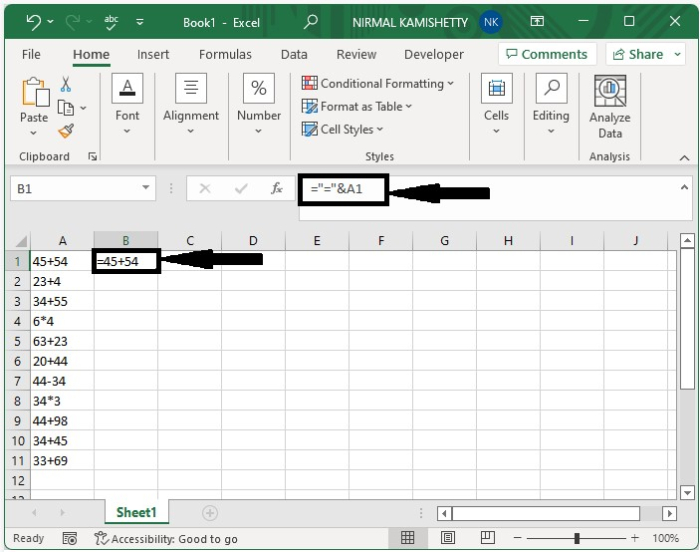Expand the Paste options arrow
Screen dimensions: 700x552
[x=33, y=133]
